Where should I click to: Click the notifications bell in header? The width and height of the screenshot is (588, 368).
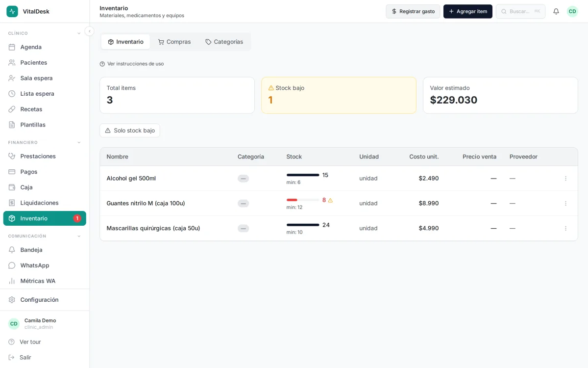(556, 11)
